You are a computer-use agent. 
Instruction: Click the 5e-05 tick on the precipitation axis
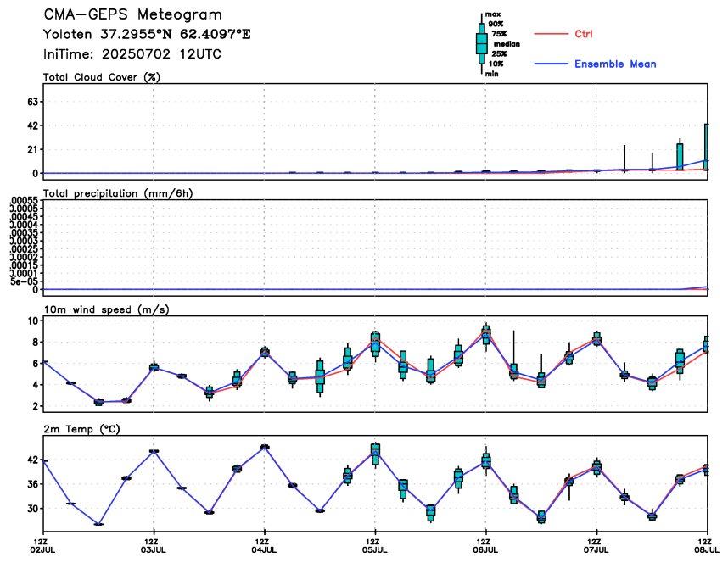coord(25,281)
